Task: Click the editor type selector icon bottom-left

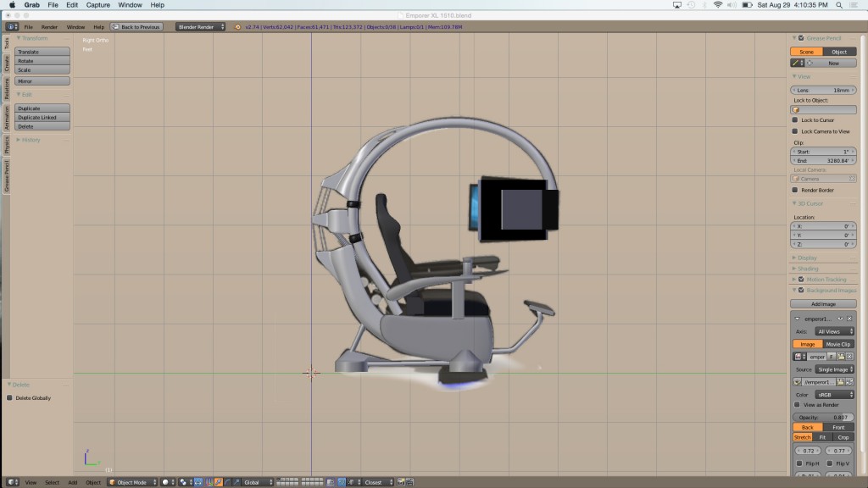Action: 13,482
